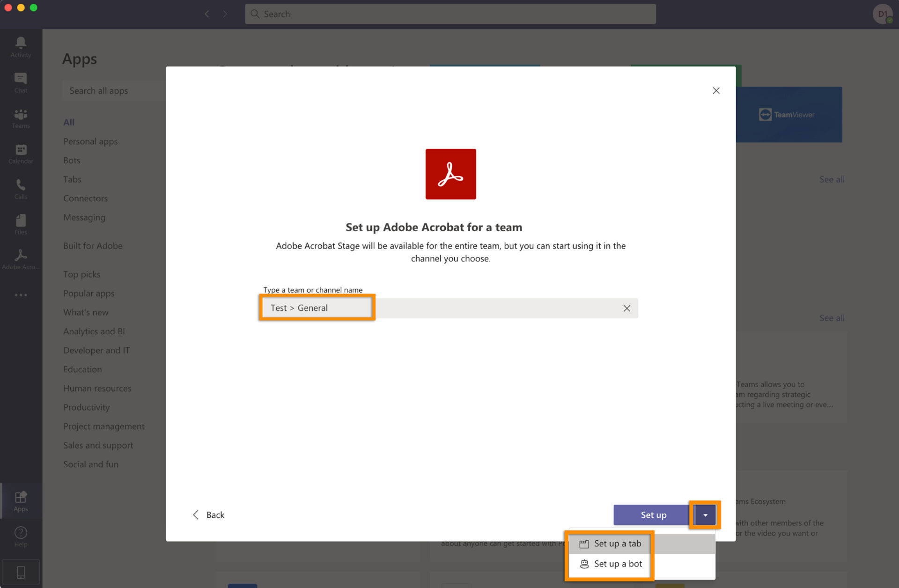
Task: Open Help in the sidebar
Action: 21,537
